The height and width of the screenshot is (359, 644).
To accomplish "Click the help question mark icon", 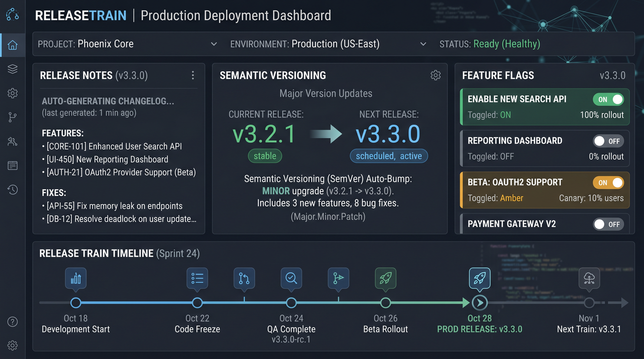I will point(13,322).
